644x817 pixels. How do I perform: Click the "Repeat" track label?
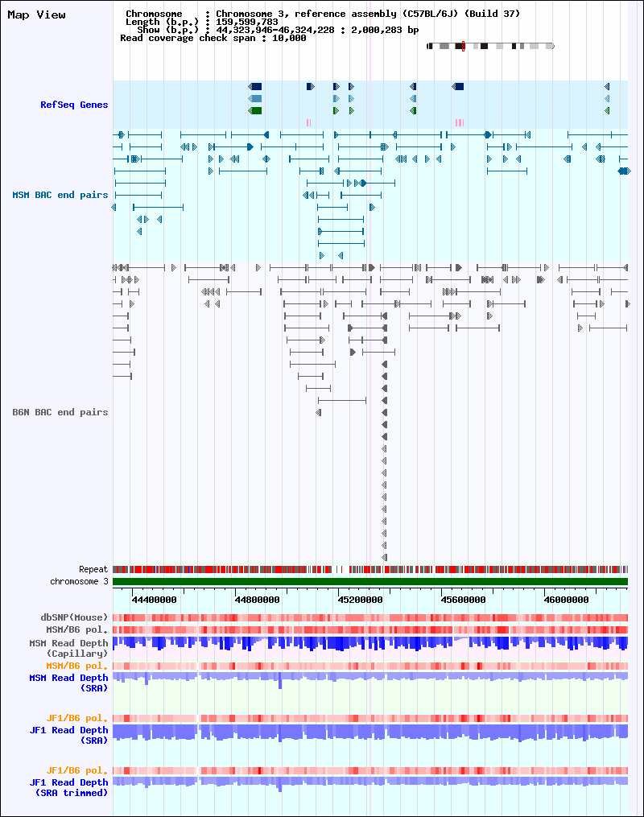[93, 570]
